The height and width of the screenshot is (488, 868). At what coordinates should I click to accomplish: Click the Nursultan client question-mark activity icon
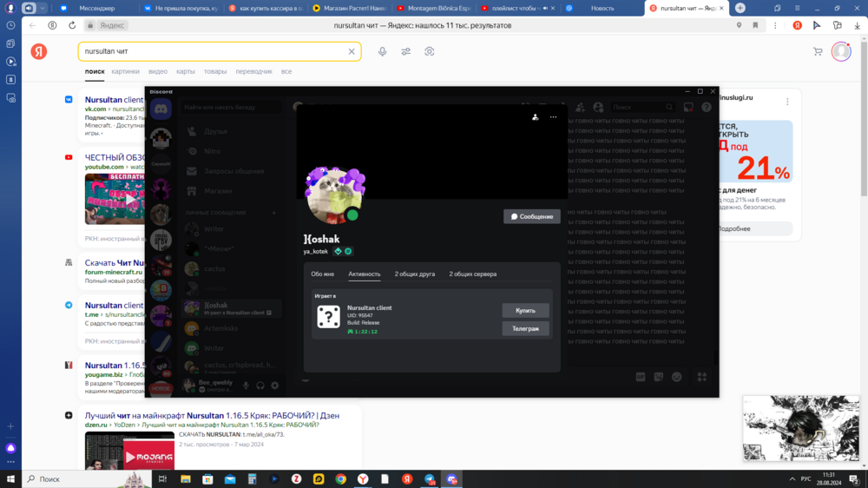[x=328, y=317]
